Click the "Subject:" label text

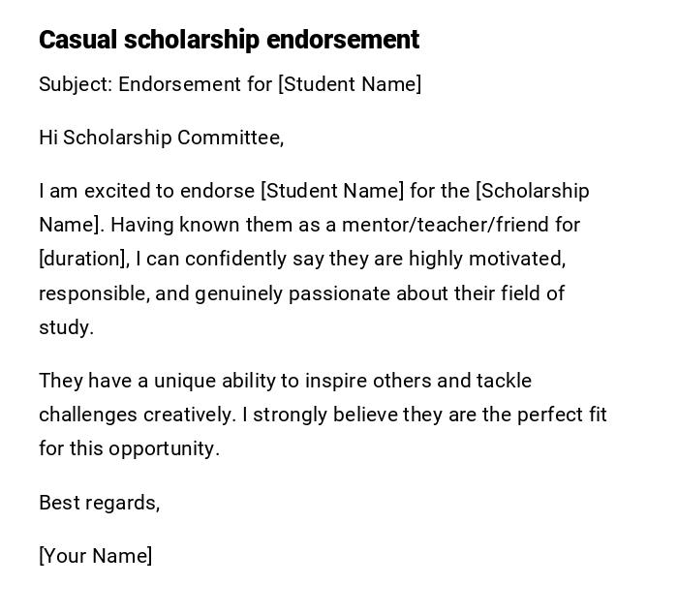(x=76, y=84)
